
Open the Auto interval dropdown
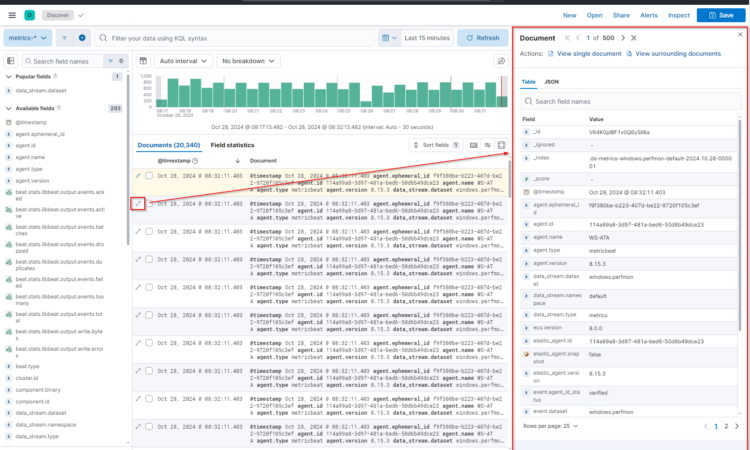[183, 61]
